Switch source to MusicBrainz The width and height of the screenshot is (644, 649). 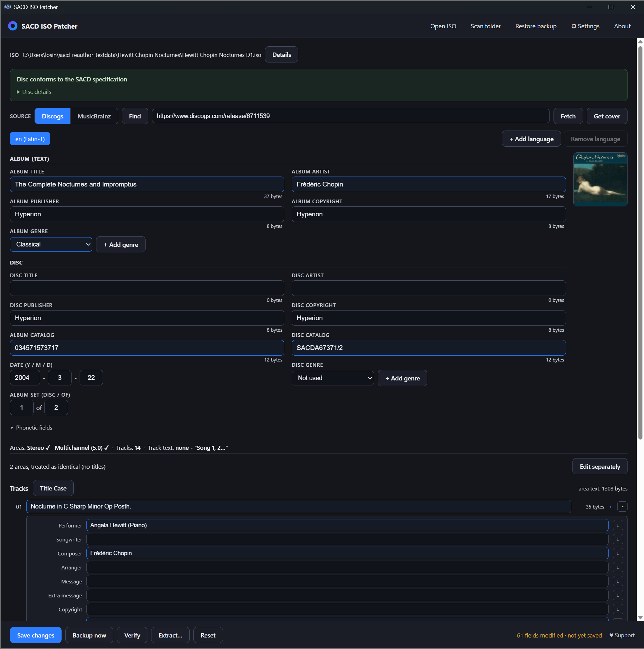(x=94, y=116)
